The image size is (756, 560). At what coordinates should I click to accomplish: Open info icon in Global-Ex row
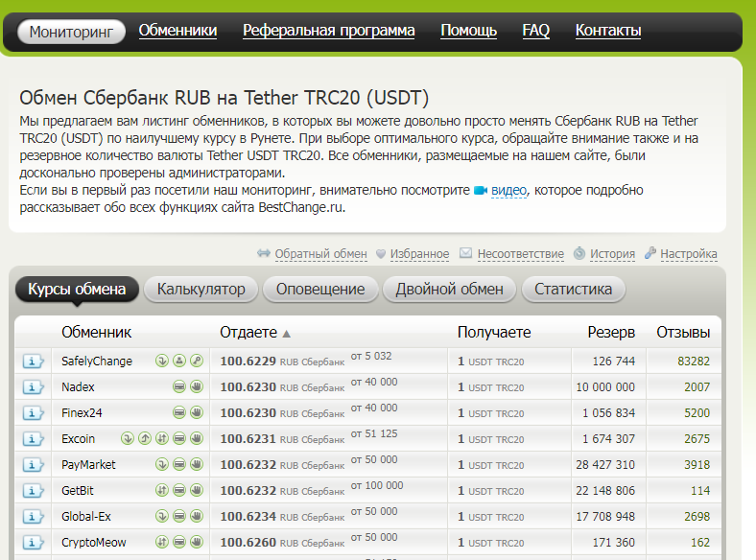[x=33, y=517]
